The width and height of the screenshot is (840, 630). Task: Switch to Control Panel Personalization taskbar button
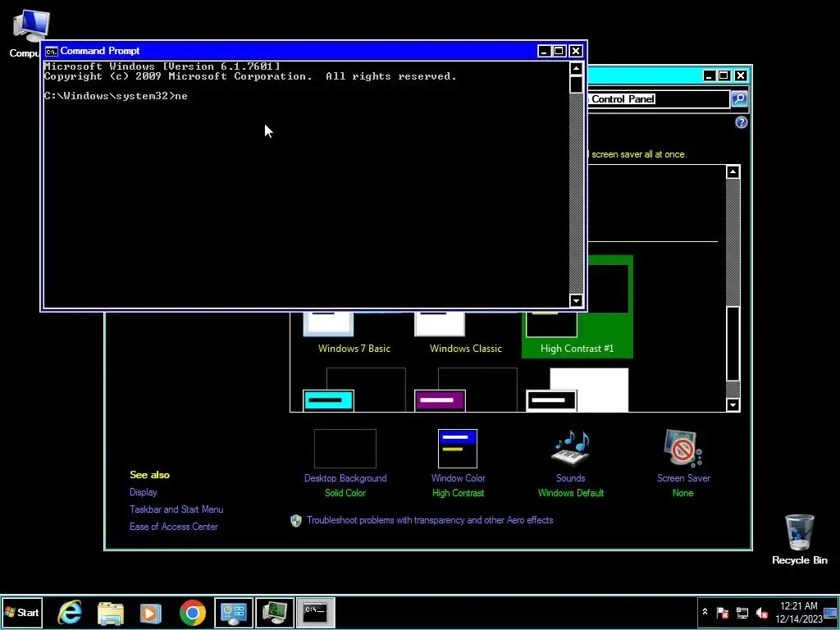click(x=234, y=613)
